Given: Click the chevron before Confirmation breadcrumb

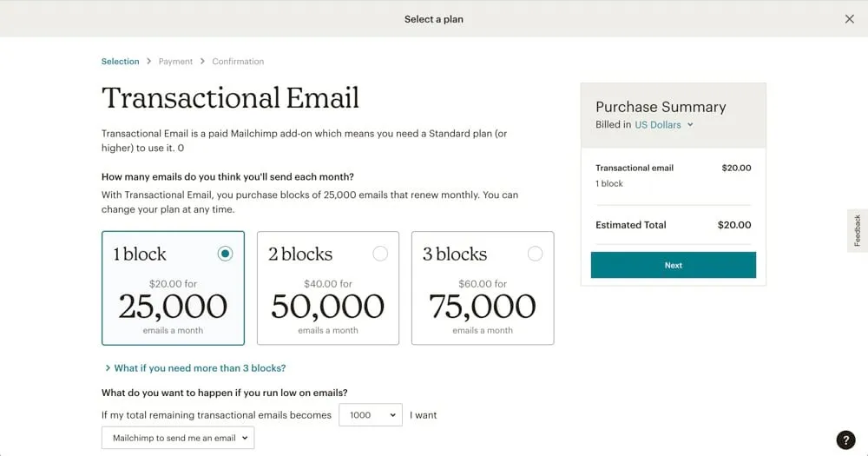Looking at the screenshot, I should click(202, 62).
